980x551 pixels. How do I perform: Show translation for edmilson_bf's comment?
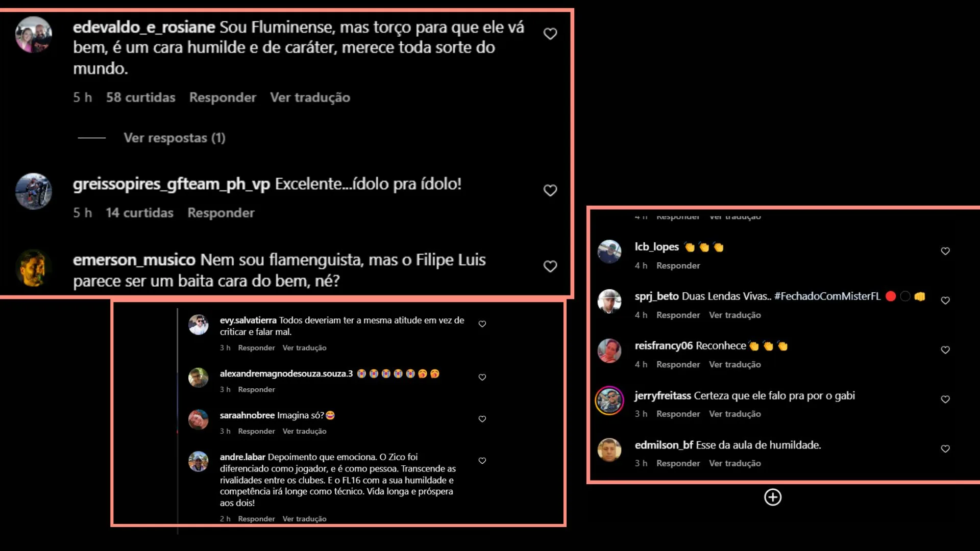coord(734,463)
